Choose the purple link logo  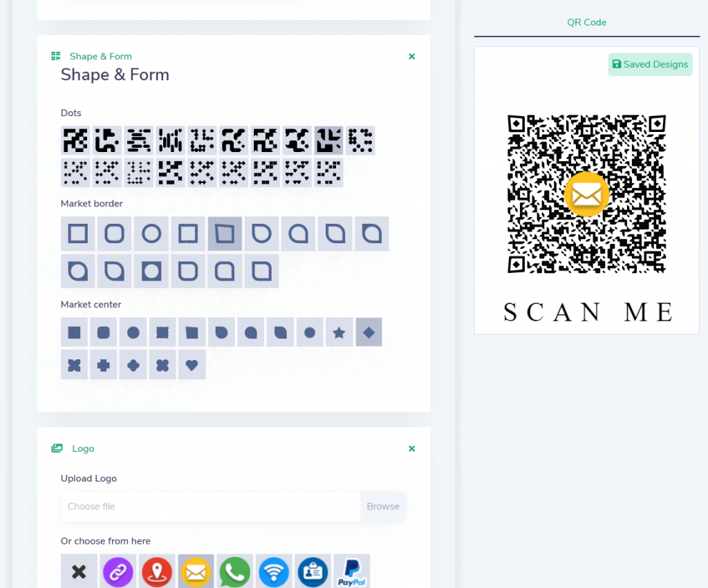coord(118,571)
